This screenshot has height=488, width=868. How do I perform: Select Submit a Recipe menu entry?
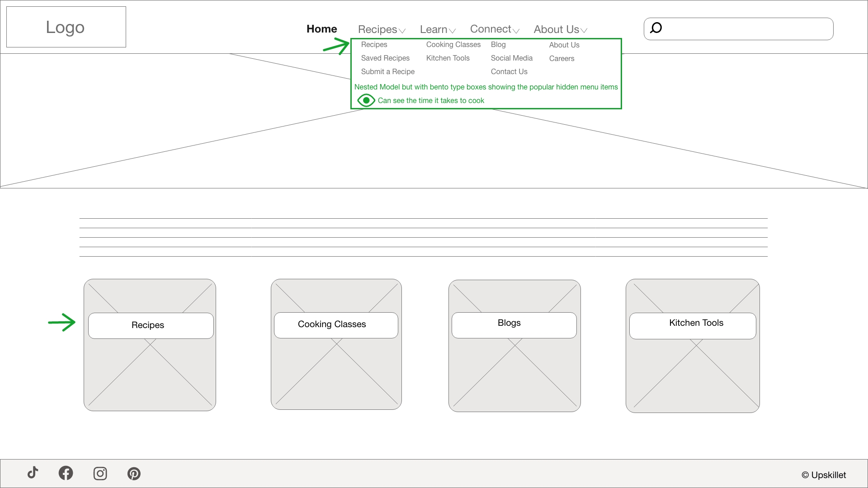tap(387, 71)
